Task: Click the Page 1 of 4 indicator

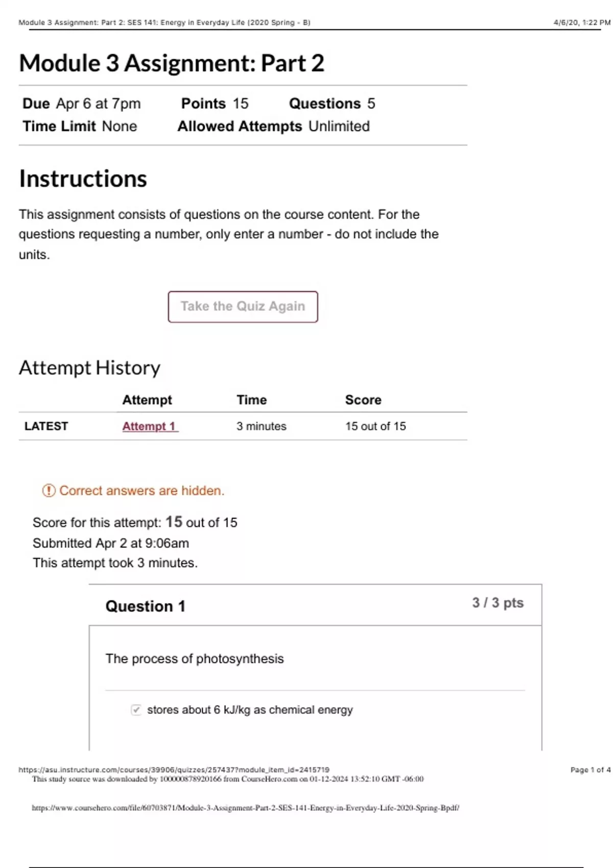Action: (x=590, y=769)
